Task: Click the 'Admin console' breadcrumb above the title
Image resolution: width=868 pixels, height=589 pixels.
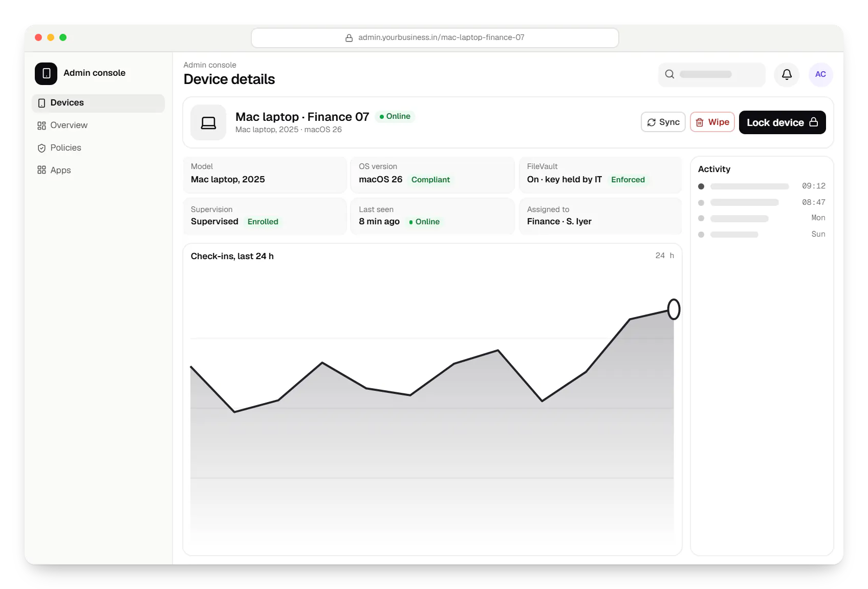Action: click(210, 65)
